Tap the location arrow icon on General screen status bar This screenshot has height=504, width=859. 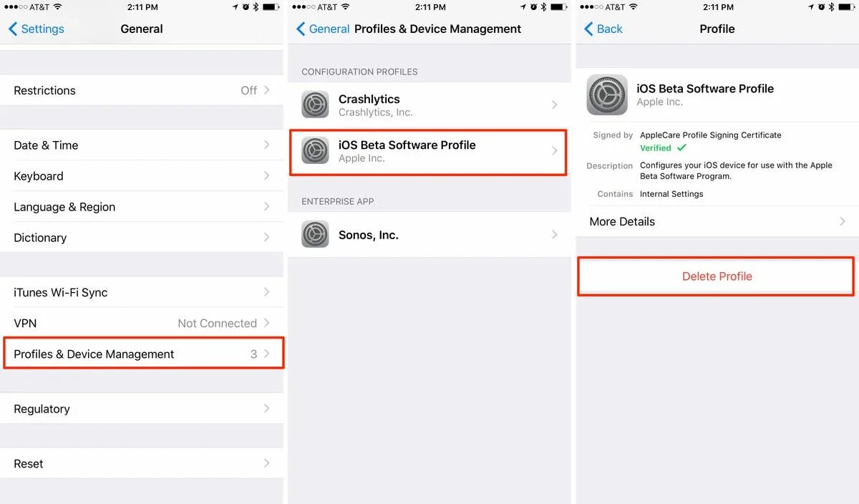235,7
